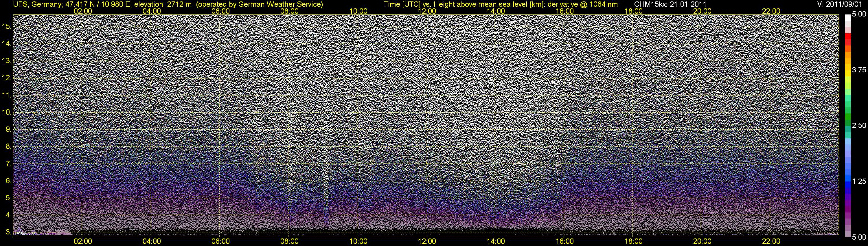Screen dimensions: 868x246
Task: Click the "2.50" value on the color scale
Action: pyautogui.click(x=859, y=126)
